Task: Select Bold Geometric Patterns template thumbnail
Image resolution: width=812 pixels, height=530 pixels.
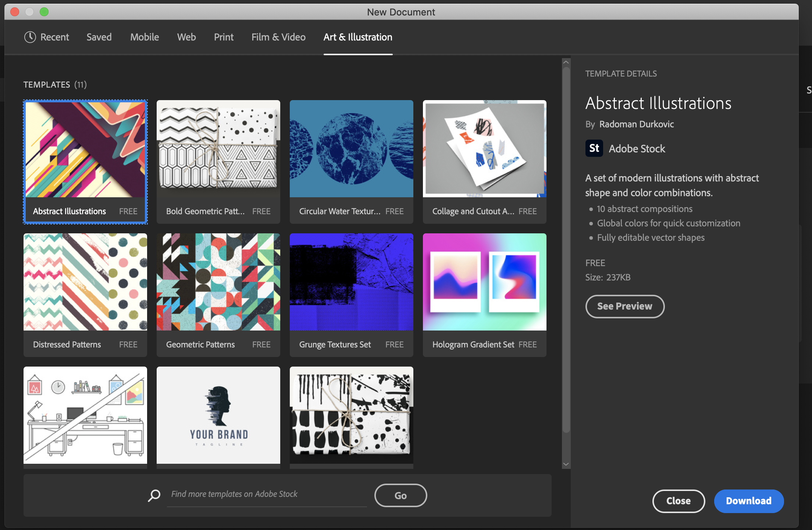Action: click(218, 149)
